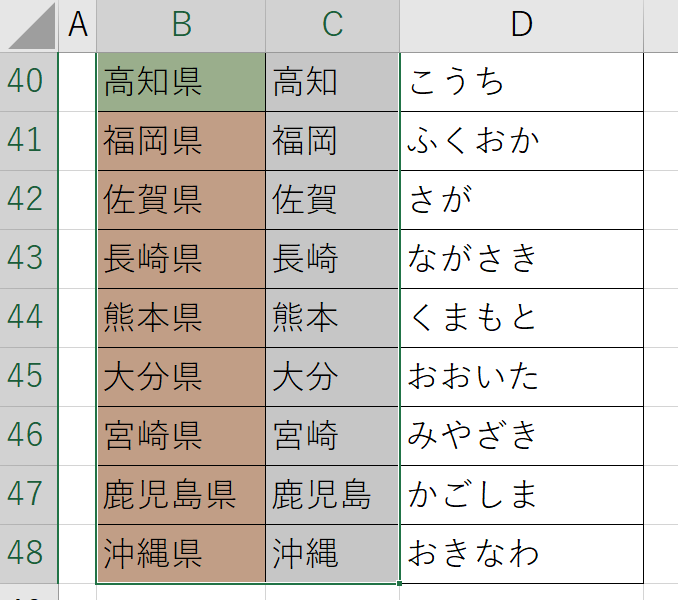
Task: Select column D header
Action: point(521,25)
